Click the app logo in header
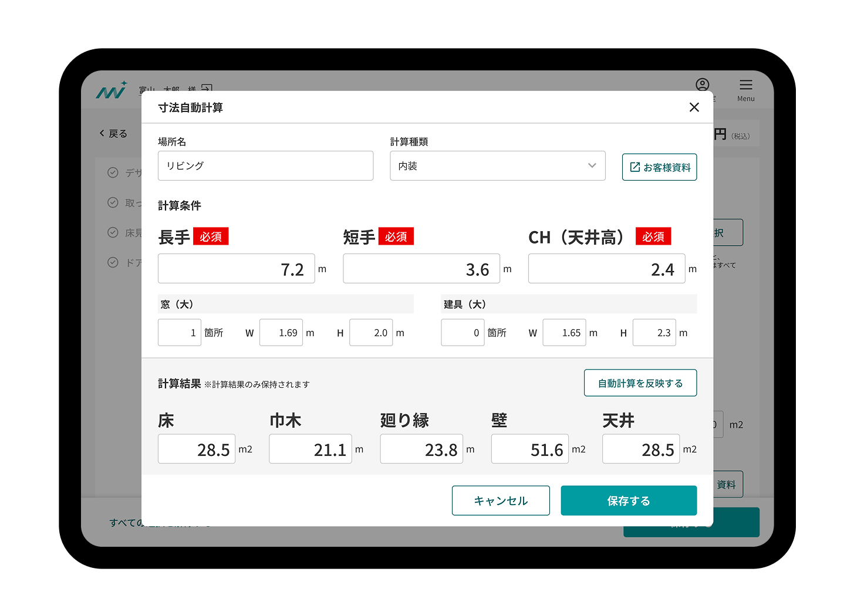Screen dimensions: 854x616 tap(111, 91)
